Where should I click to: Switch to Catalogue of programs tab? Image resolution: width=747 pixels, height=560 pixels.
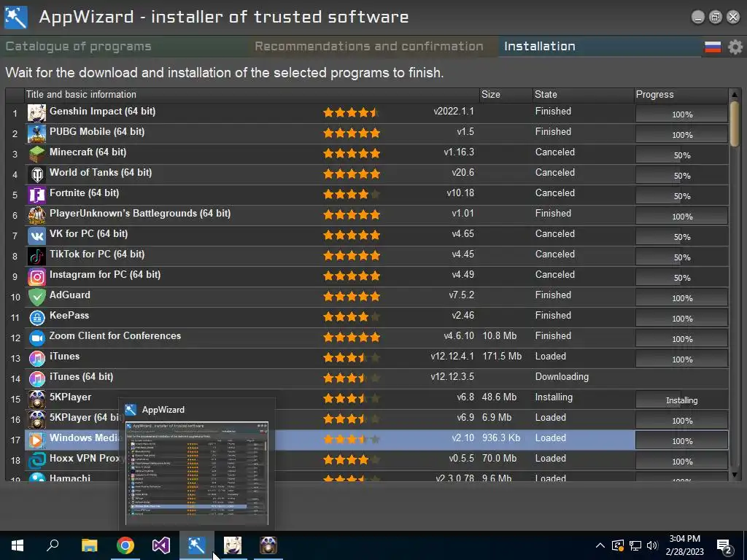(78, 47)
